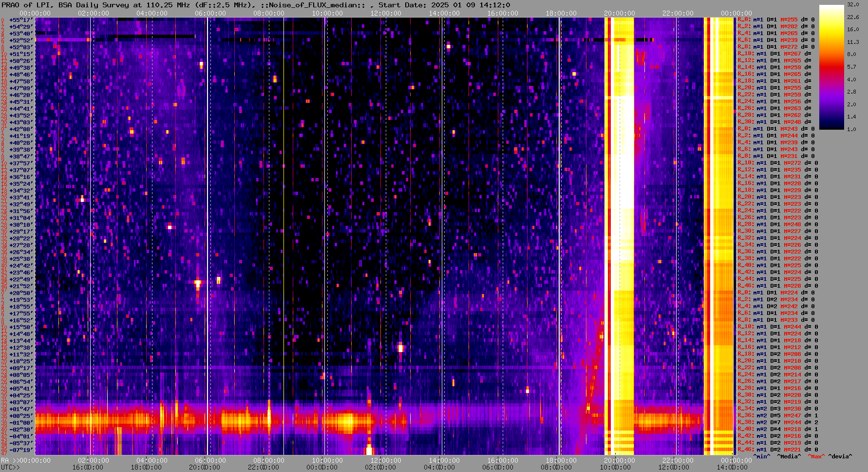
Task: Click the ^Media^ legend label
Action: tap(789, 456)
